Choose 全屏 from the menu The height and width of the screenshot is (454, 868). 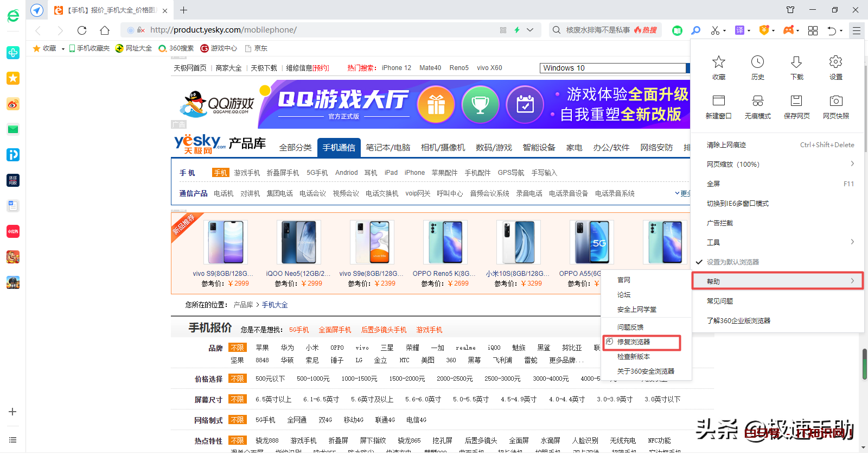(713, 184)
